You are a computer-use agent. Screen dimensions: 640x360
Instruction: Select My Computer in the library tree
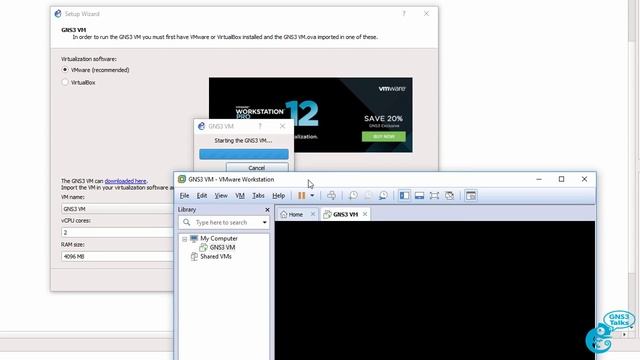tap(219, 238)
